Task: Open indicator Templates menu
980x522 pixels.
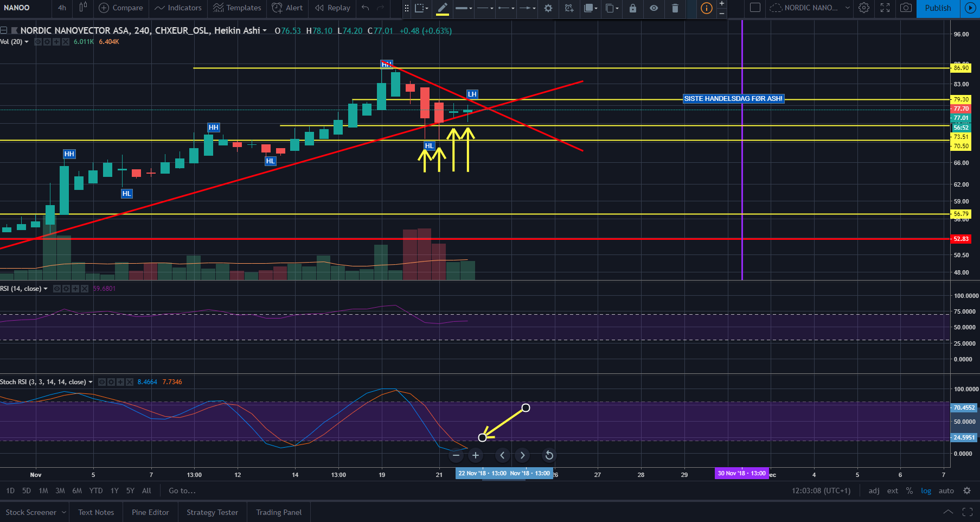Action: (x=237, y=8)
